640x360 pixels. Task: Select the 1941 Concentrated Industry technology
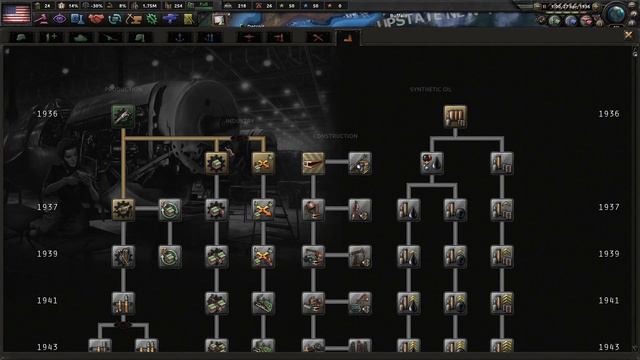pos(216,303)
